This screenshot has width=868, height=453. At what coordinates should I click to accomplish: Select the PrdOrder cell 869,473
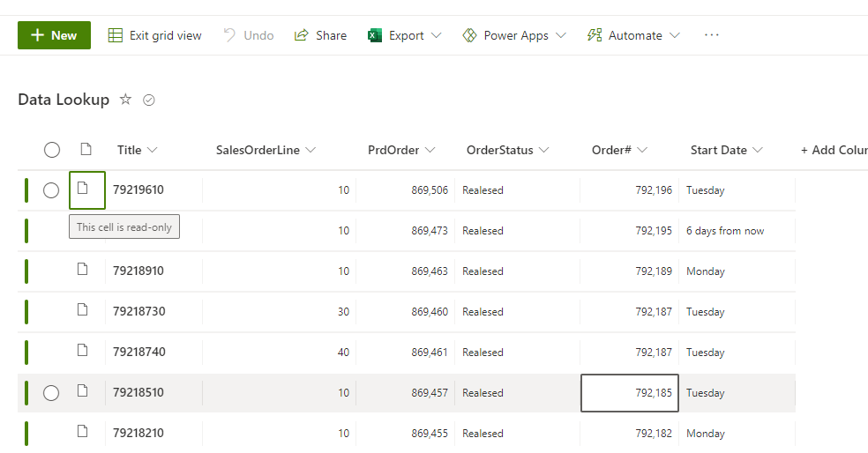click(405, 231)
